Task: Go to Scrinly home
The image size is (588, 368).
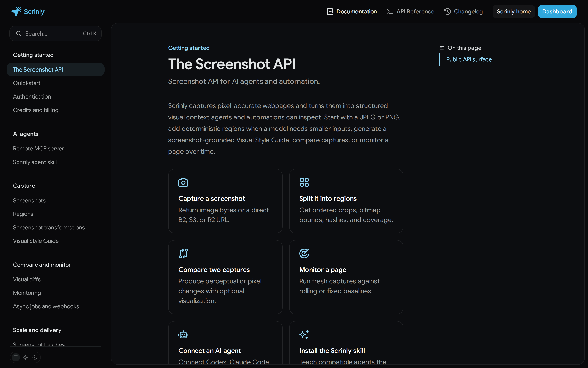Action: [x=514, y=11]
